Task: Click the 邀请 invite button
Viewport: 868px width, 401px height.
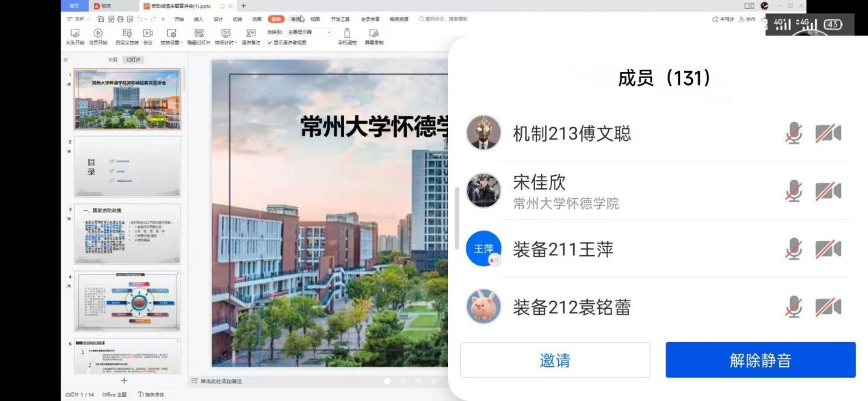Action: tap(555, 361)
